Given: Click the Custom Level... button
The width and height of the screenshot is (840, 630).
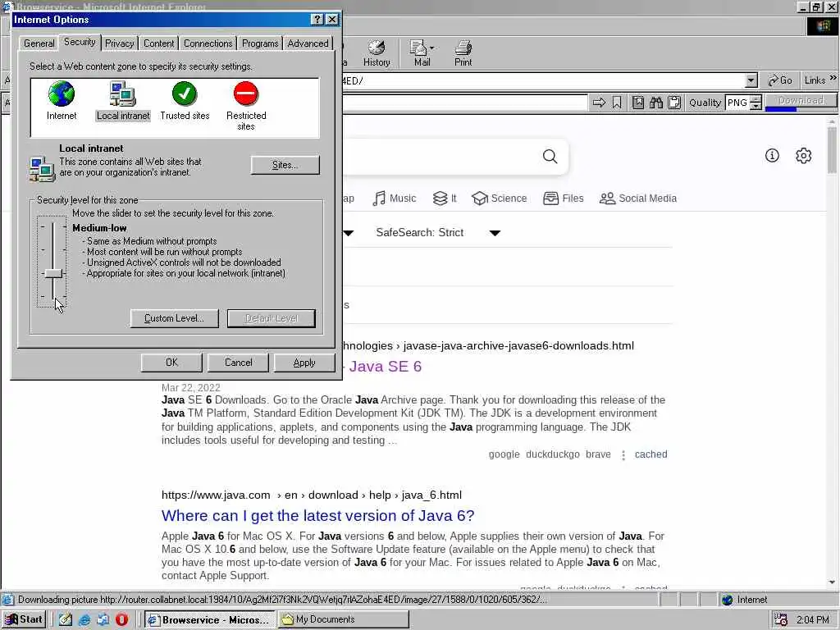Looking at the screenshot, I should (174, 318).
